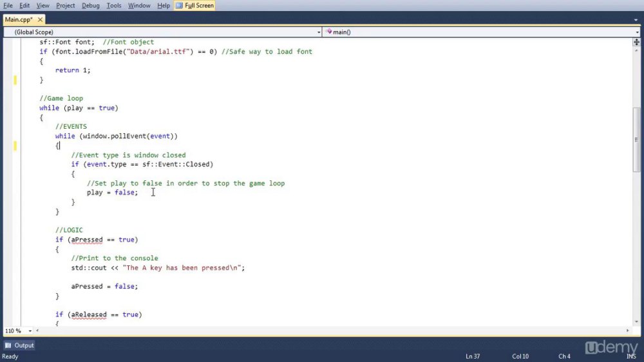The width and height of the screenshot is (644, 362).
Task: Expand the main() member dropdown
Action: pyautogui.click(x=637, y=32)
